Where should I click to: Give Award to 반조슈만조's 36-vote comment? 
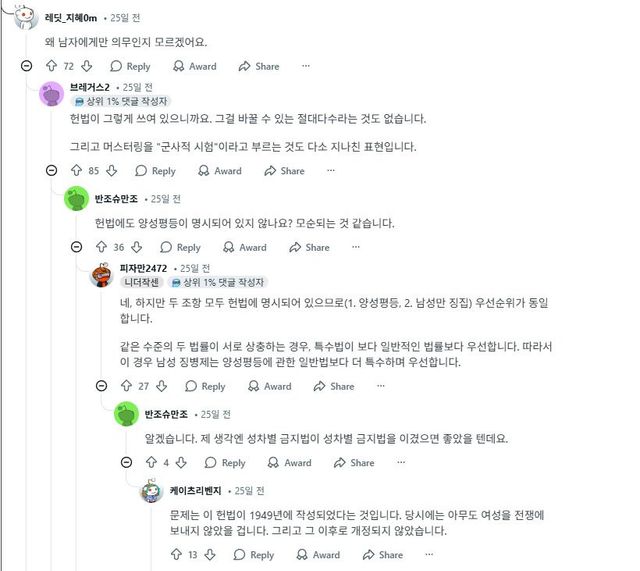245,247
